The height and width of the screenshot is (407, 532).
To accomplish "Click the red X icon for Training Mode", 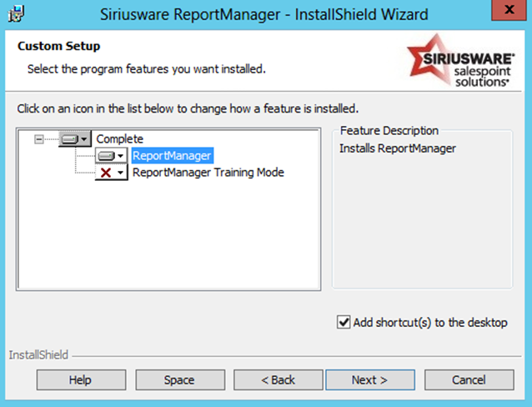I will 106,173.
